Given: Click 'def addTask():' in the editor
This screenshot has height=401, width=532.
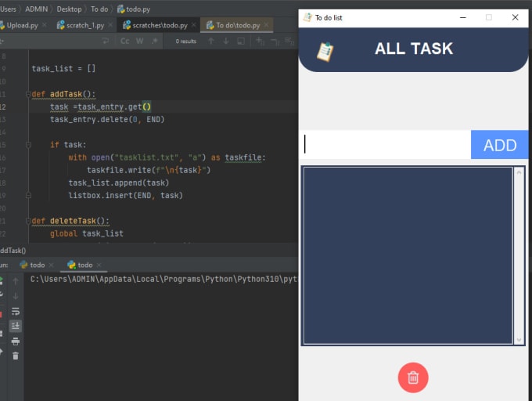Looking at the screenshot, I should (63, 94).
